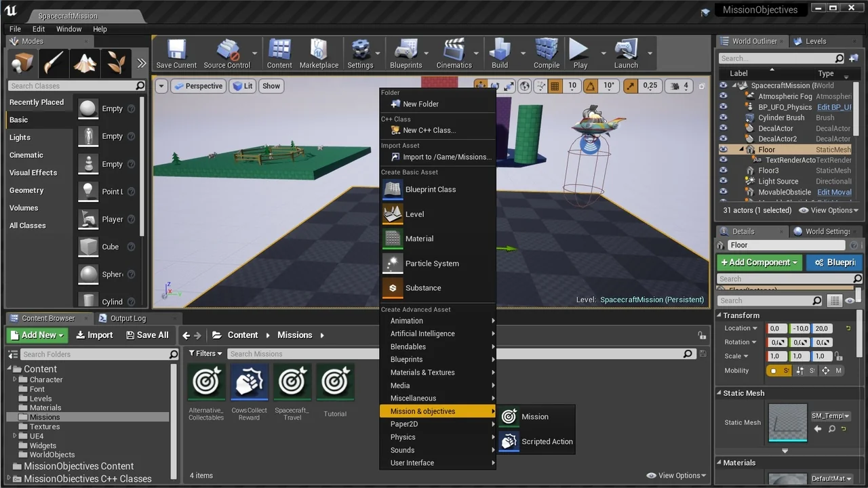Select the Foliage mode icon
868x488 pixels.
[116, 63]
